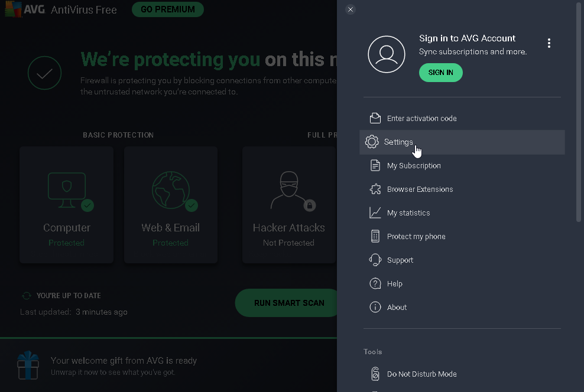Screen dimensions: 584x392
Task: Click the My statistics chart icon
Action: tap(375, 213)
